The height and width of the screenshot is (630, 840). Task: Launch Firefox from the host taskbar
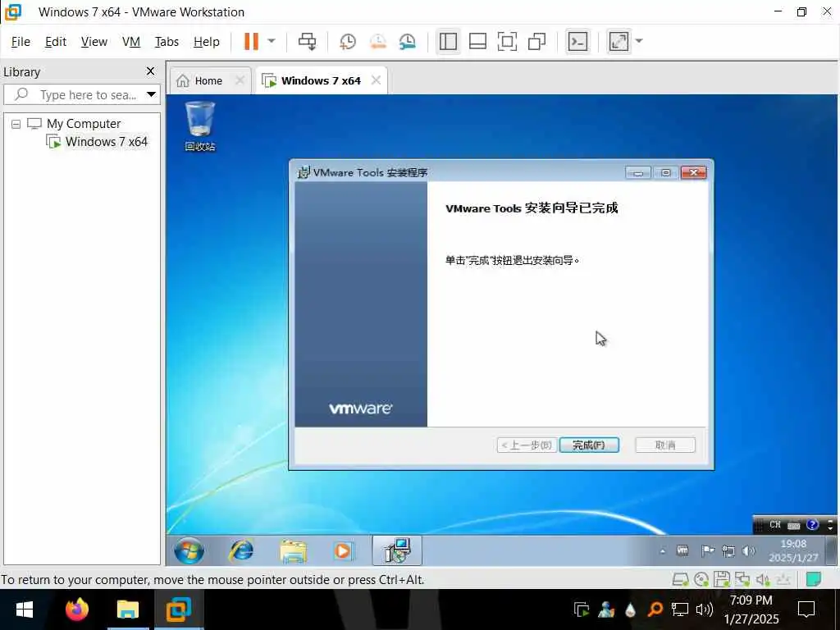click(x=76, y=609)
